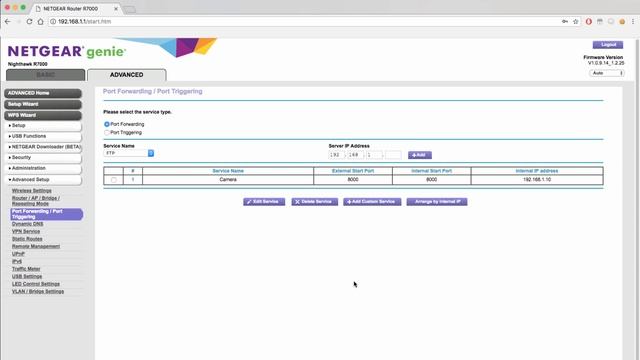
Task: Switch to the ADVANCED tab
Action: click(127, 75)
